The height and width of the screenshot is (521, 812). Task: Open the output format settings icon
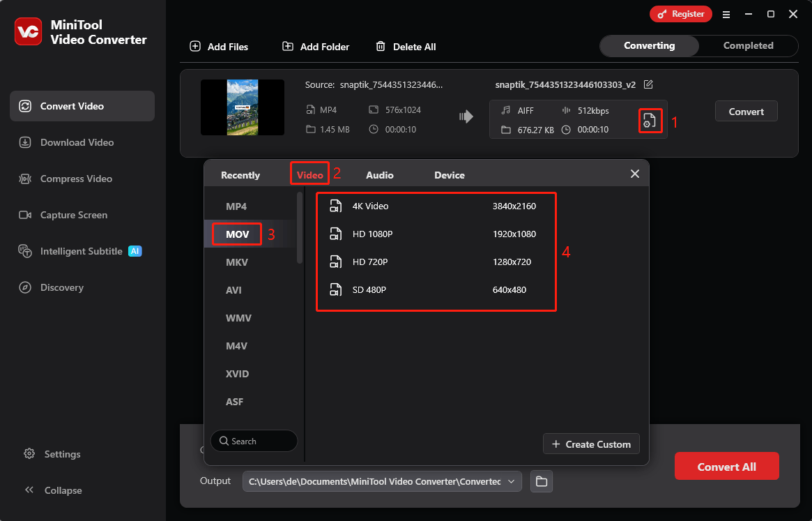pyautogui.click(x=650, y=121)
